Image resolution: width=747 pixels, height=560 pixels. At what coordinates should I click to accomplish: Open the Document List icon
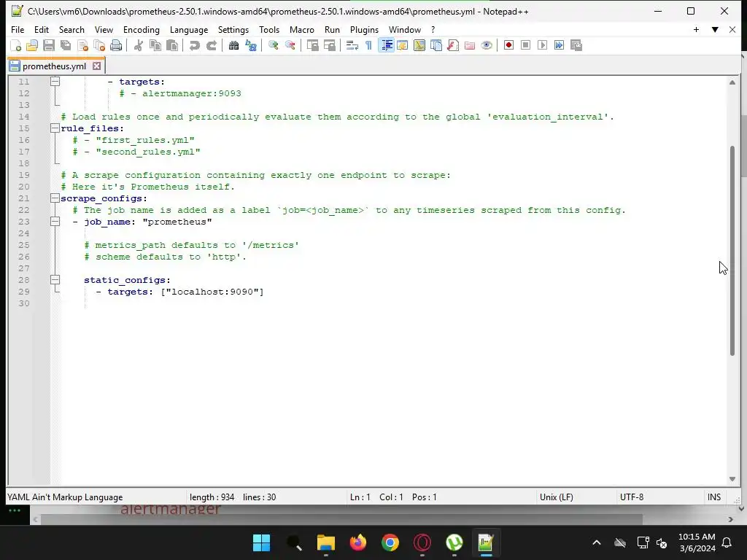[x=436, y=45]
